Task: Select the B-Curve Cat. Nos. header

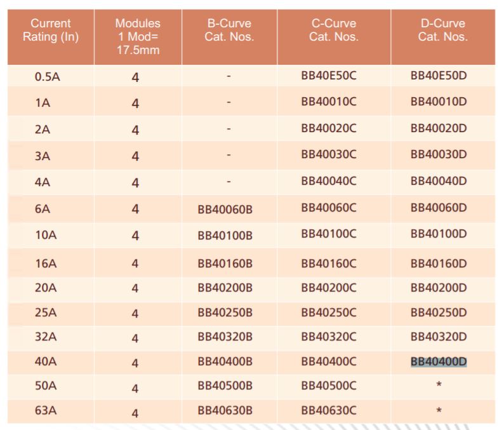Action: coord(229,30)
